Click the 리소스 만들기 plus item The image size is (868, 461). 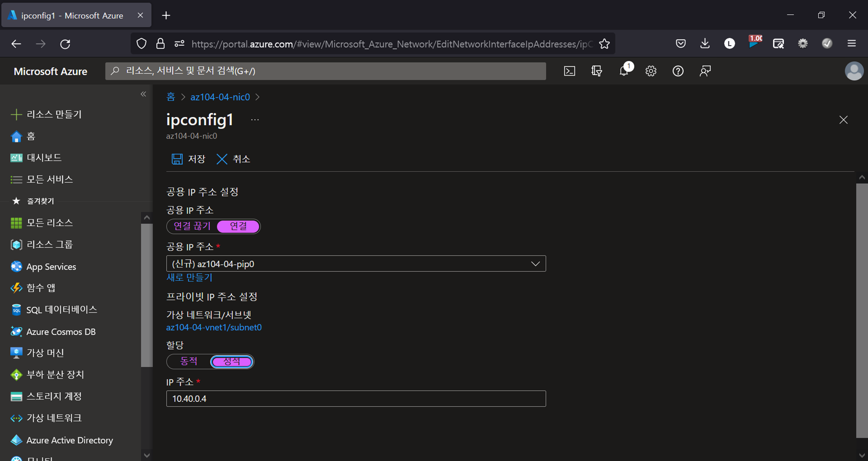point(46,114)
